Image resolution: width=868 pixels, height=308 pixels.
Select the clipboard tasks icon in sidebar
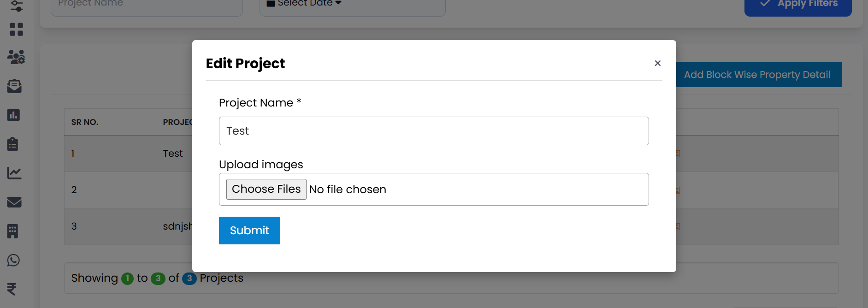click(x=13, y=144)
